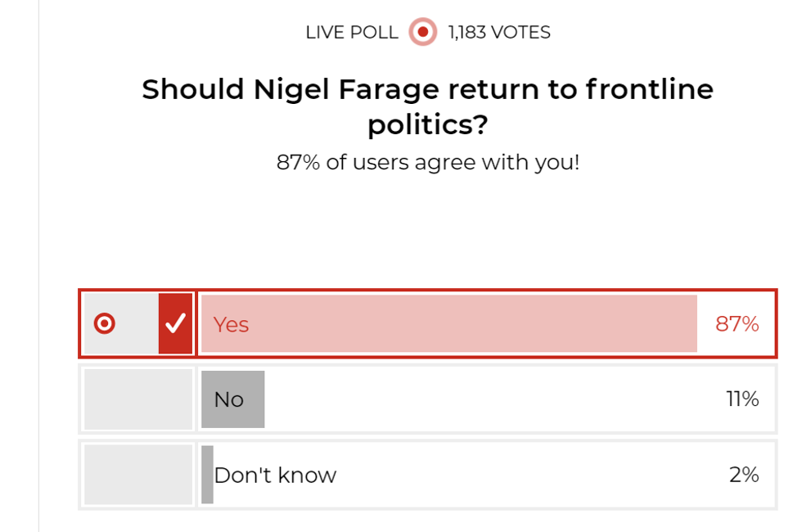Click the "LIVE POLL" label text
Screen dimensions: 802x532
click(x=352, y=33)
